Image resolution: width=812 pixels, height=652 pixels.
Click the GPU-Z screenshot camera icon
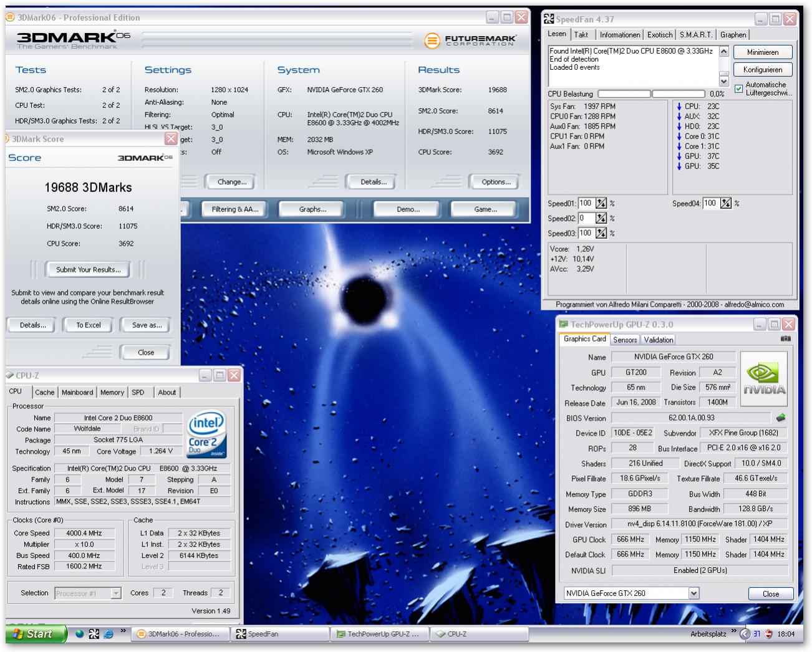pos(785,339)
